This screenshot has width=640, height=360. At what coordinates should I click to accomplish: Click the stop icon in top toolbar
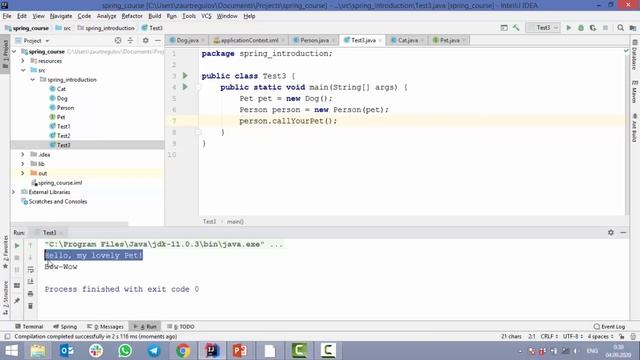point(605,28)
